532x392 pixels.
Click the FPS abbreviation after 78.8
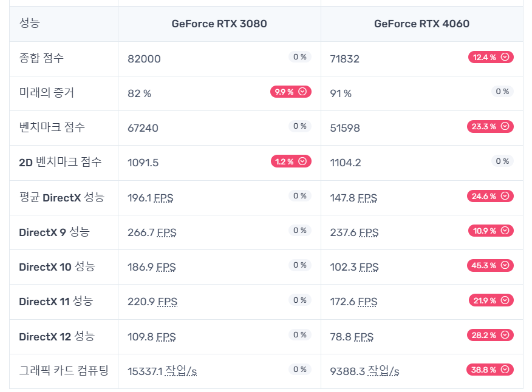pyautogui.click(x=364, y=337)
